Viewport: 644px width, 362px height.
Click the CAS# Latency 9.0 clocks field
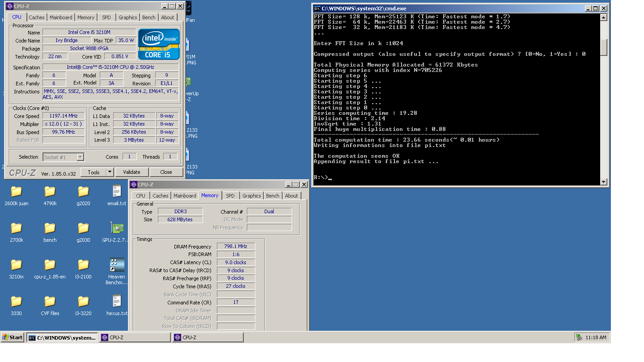click(x=236, y=262)
